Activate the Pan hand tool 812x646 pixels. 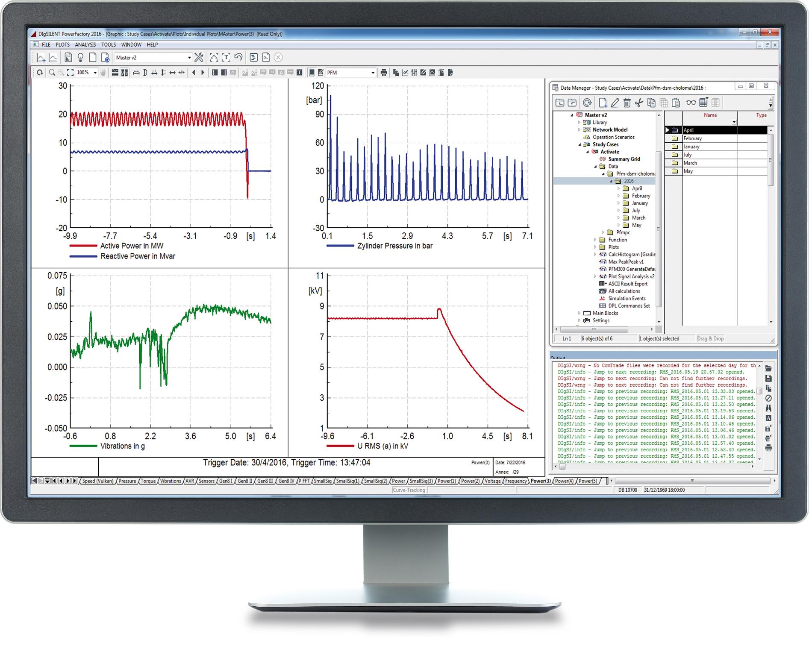tap(103, 73)
